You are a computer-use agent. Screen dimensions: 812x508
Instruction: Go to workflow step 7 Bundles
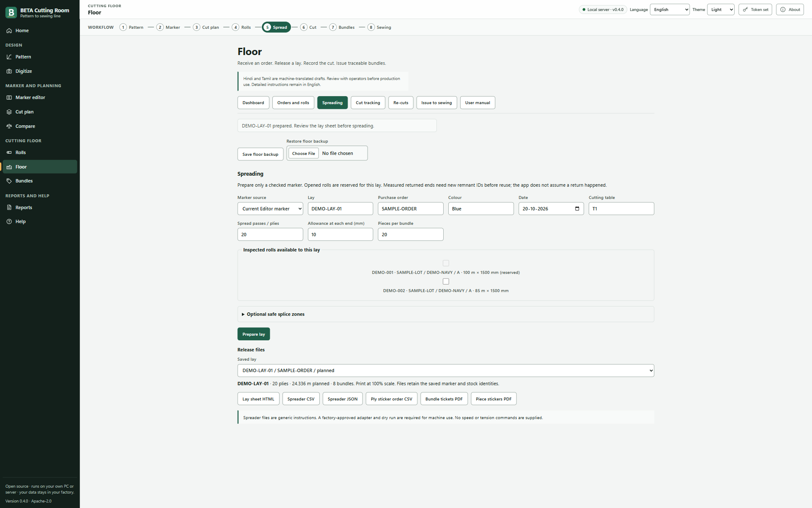click(342, 27)
